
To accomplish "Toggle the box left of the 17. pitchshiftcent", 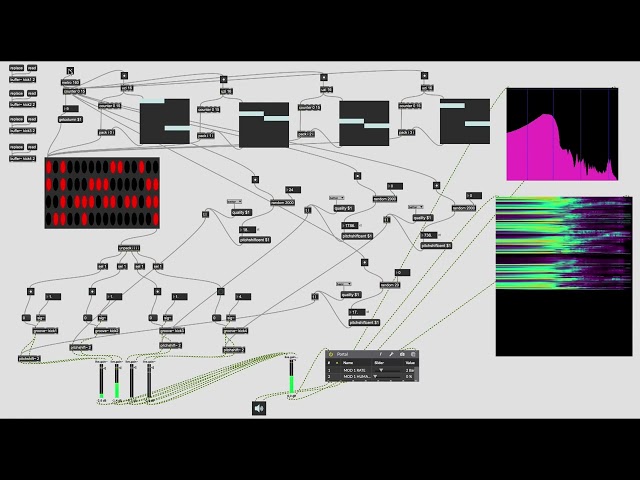I will click(x=314, y=297).
